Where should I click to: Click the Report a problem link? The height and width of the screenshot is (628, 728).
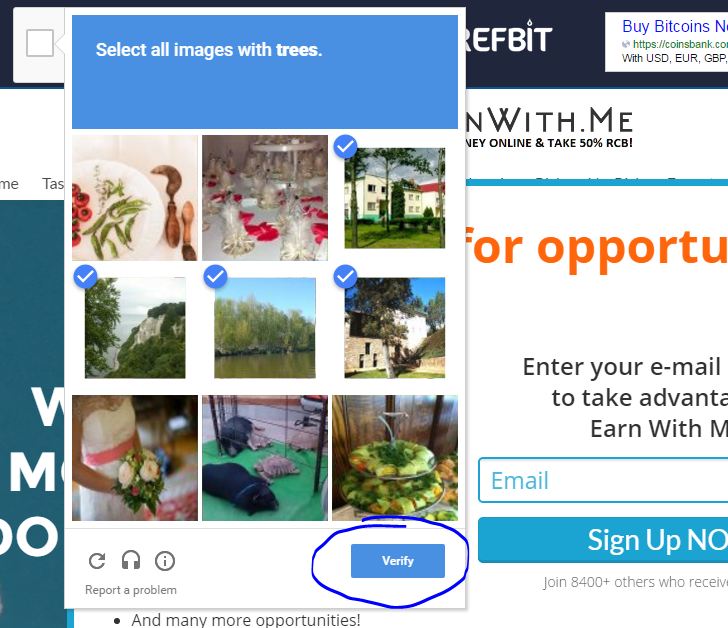coord(131,590)
